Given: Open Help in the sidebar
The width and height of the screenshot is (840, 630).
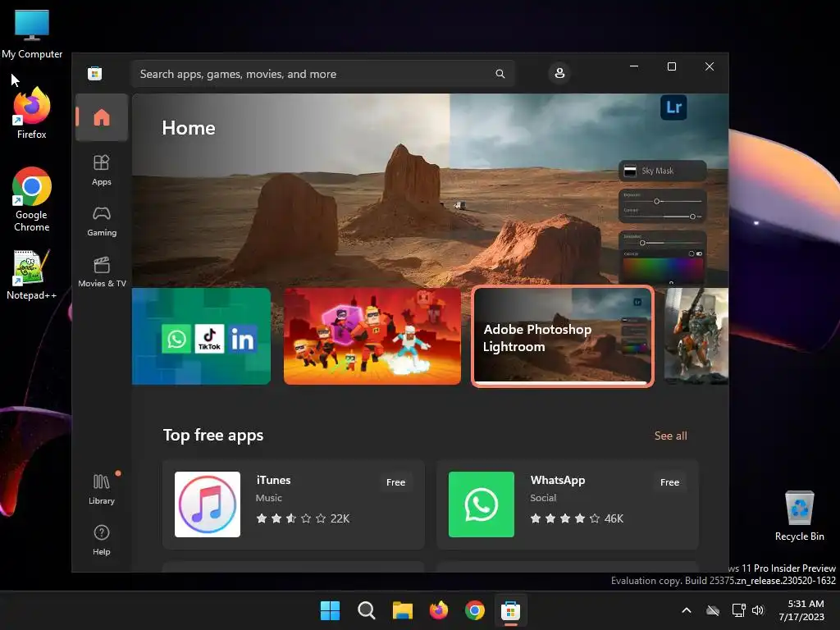Looking at the screenshot, I should coord(101,540).
